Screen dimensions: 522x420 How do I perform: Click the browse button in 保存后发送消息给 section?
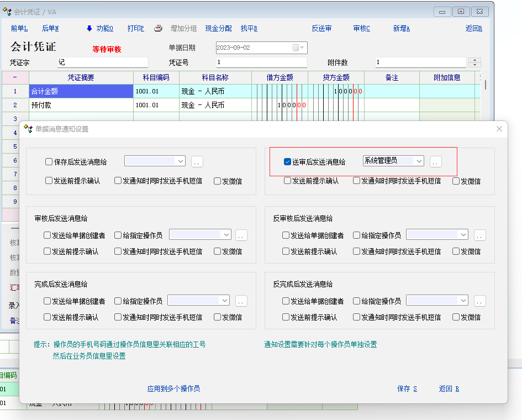197,162
